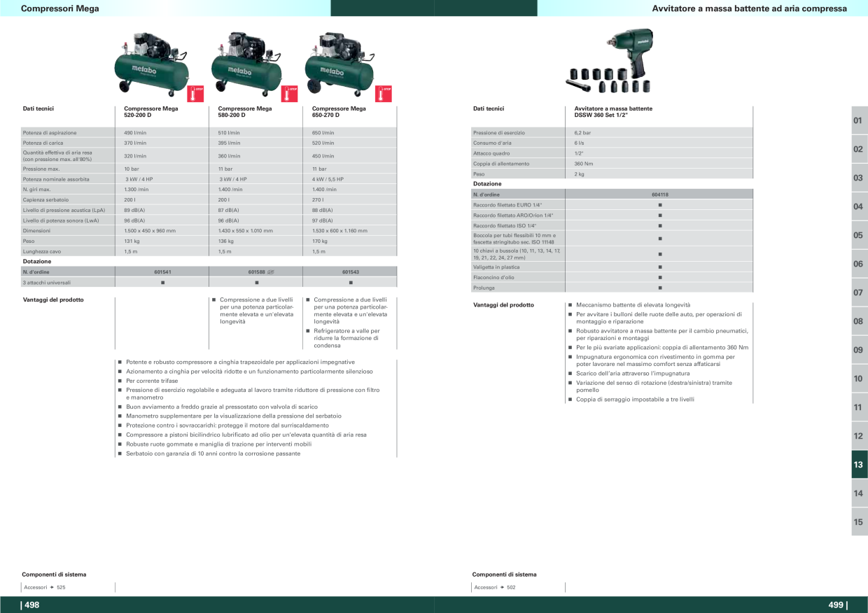868x613 pixels.
Task: Click the 170 kg weight value
Action: 320,241
